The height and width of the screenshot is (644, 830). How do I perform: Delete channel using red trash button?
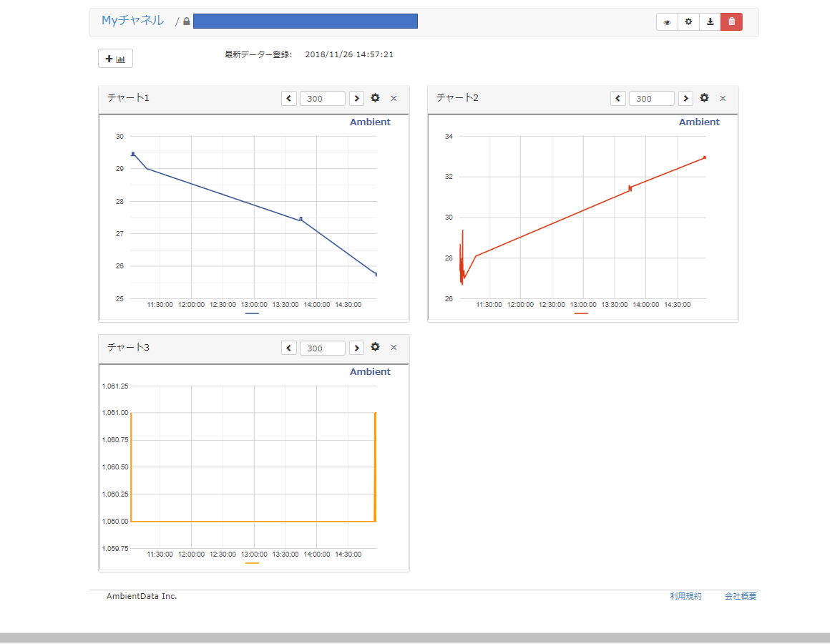tap(731, 21)
